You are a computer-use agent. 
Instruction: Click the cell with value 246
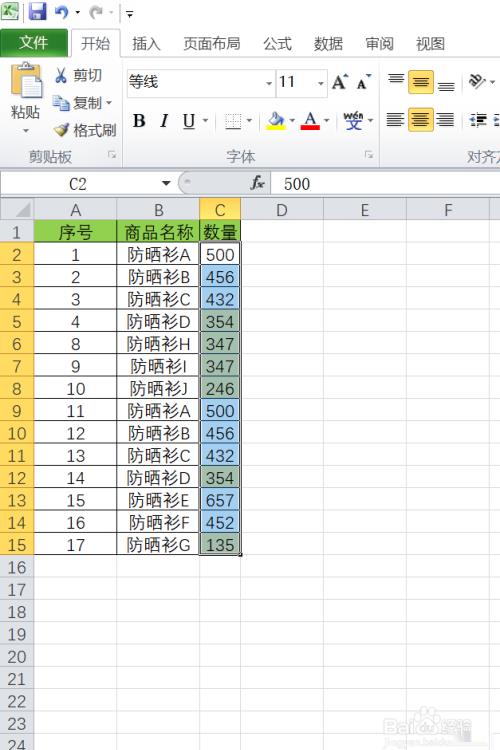pyautogui.click(x=220, y=388)
